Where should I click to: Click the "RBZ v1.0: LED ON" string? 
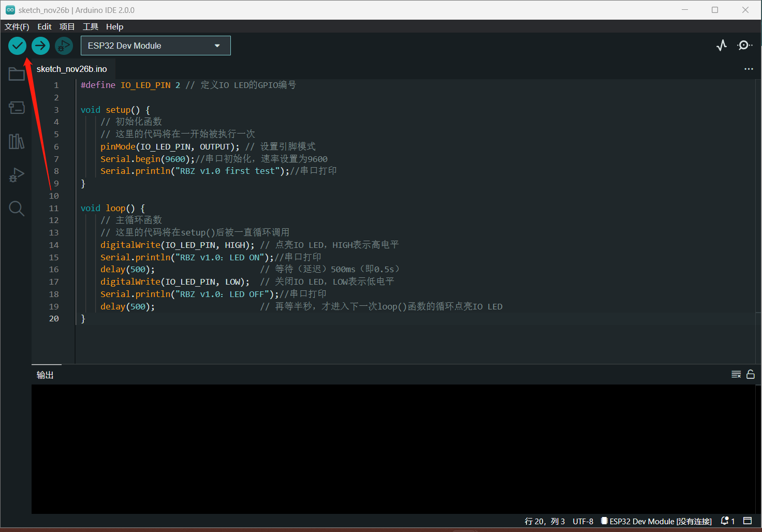(x=219, y=258)
